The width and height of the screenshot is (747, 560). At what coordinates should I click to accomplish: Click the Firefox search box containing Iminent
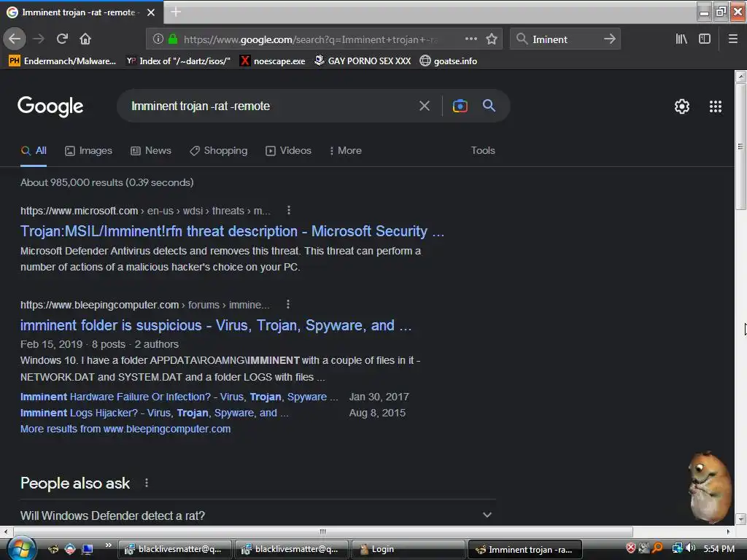click(x=565, y=39)
